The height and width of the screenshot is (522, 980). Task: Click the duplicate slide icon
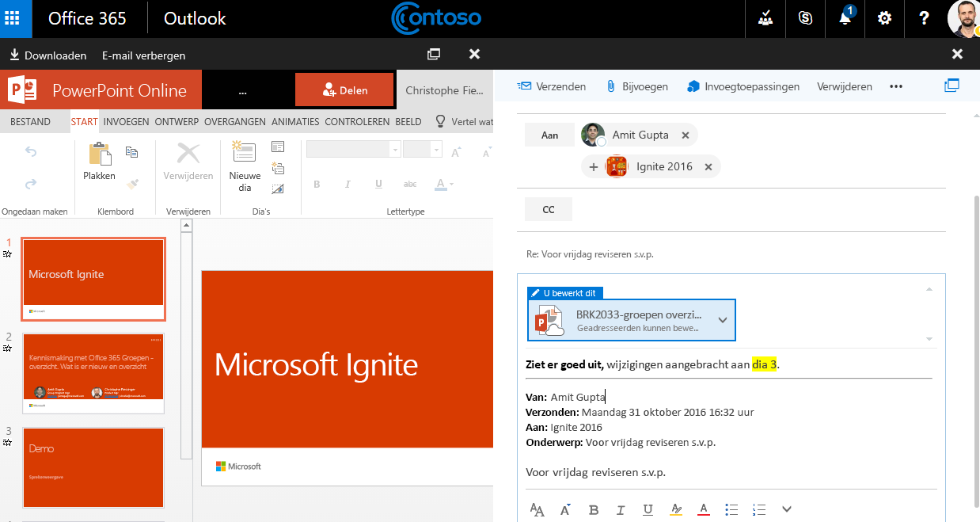[x=278, y=167]
